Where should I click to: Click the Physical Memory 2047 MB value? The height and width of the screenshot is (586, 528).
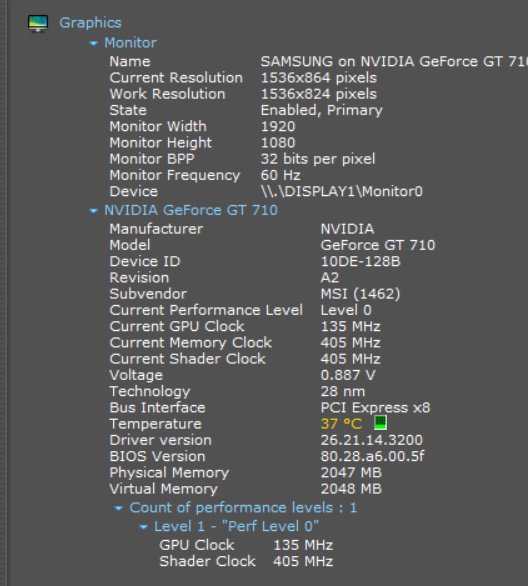pos(351,472)
